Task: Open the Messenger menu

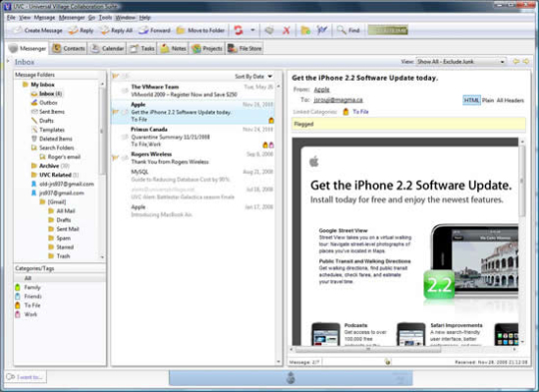Action: pos(72,18)
